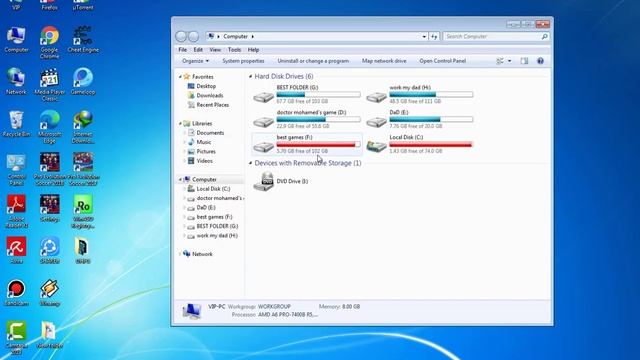This screenshot has width=640, height=360.
Task: Show the preview pane
Action: tap(524, 61)
